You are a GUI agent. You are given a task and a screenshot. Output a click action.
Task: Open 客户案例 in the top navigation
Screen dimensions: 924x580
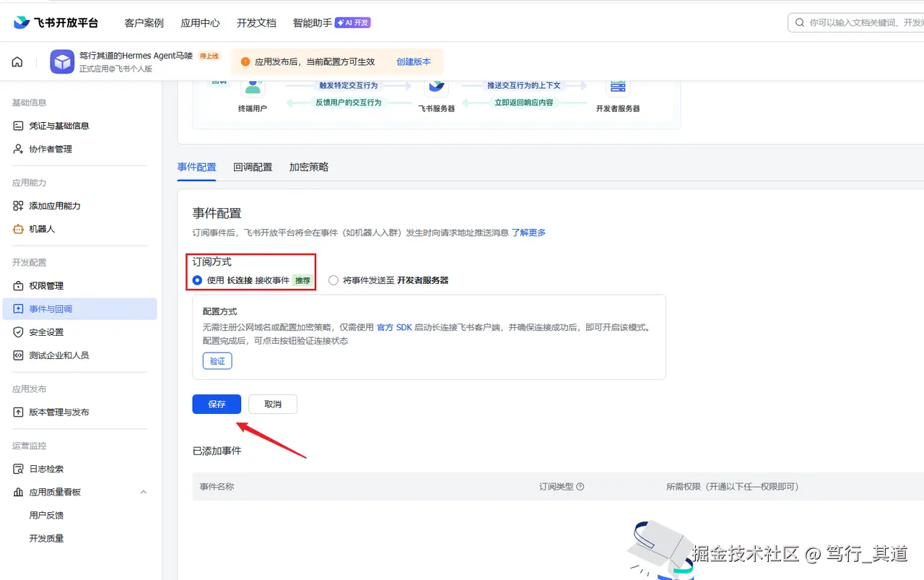(144, 23)
